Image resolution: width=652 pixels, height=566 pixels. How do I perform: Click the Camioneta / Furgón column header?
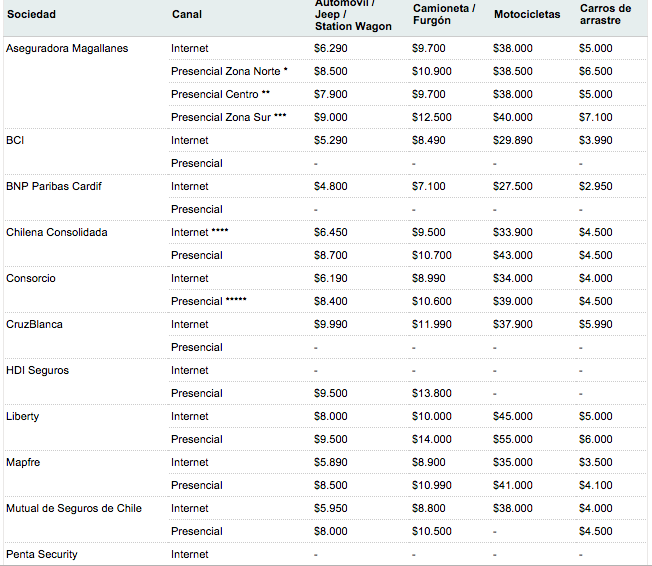coord(444,14)
